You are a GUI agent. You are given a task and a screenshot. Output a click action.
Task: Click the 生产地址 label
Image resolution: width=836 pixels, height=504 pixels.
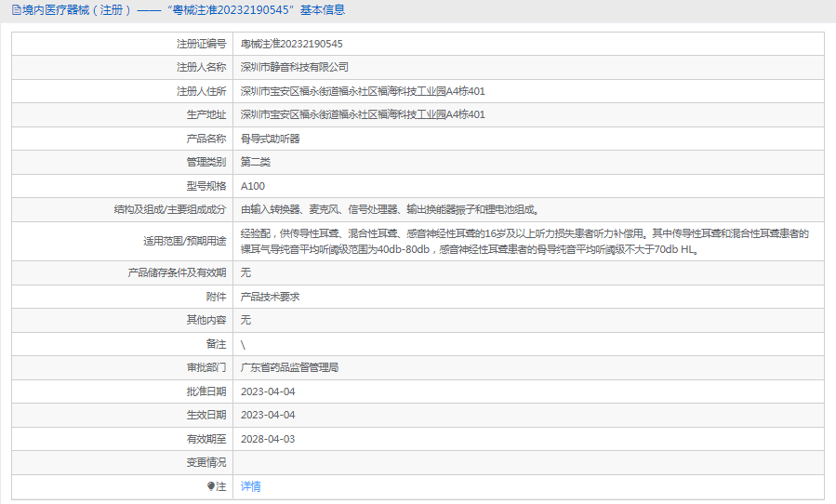pos(206,114)
